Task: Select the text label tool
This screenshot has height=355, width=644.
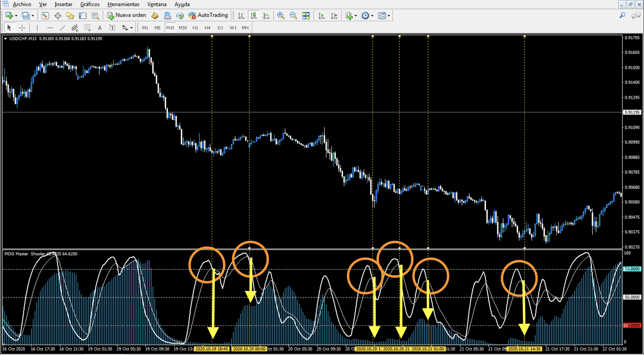Action: 112,28
